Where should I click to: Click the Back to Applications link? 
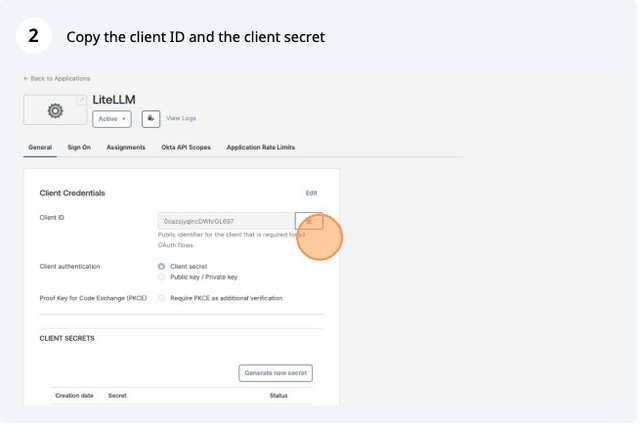60,78
